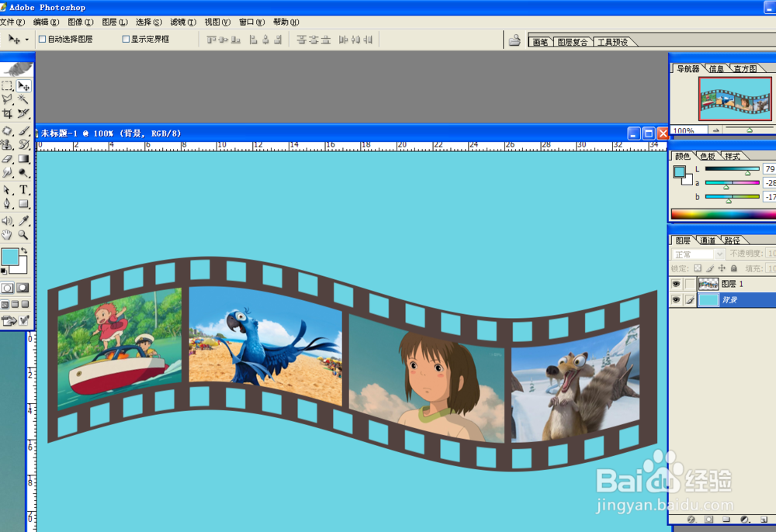Viewport: 776px width, 532px height.
Task: Open Move tool preset picker dropdown
Action: 26,40
